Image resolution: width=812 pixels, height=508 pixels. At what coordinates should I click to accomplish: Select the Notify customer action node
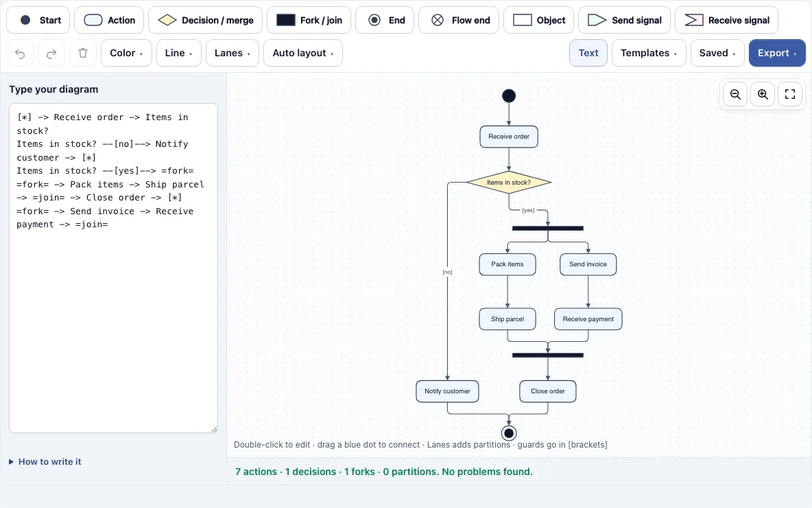(447, 391)
